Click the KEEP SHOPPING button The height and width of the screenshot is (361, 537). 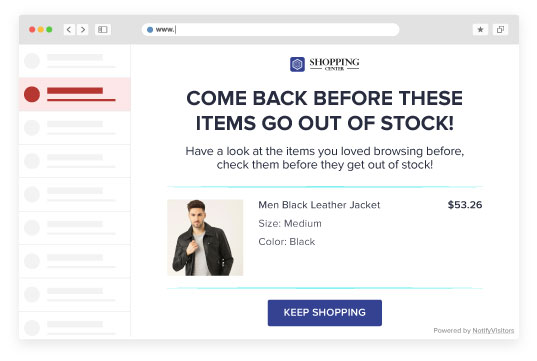(x=325, y=313)
